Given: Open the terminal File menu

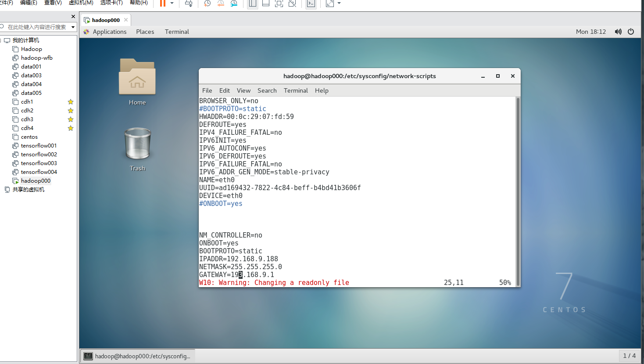Looking at the screenshot, I should pos(207,90).
